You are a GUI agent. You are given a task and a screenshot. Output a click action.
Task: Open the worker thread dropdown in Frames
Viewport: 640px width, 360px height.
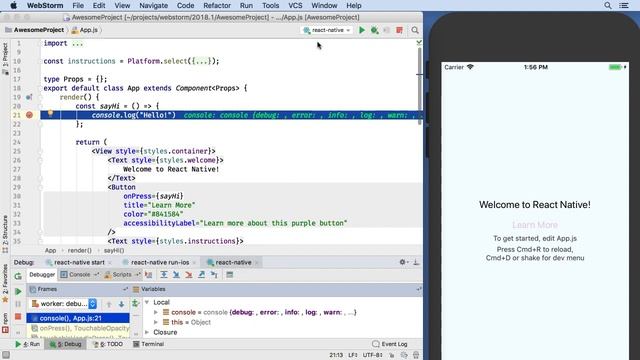pos(64,304)
